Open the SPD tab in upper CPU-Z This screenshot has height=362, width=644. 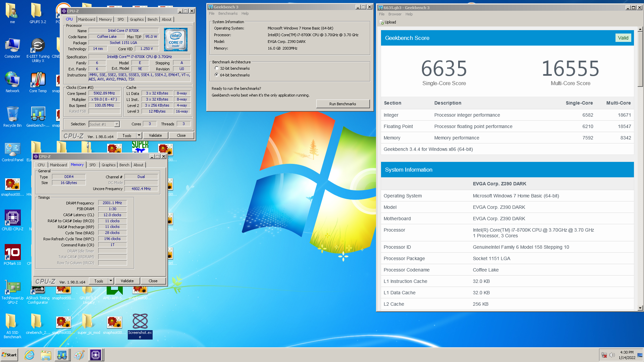(121, 19)
